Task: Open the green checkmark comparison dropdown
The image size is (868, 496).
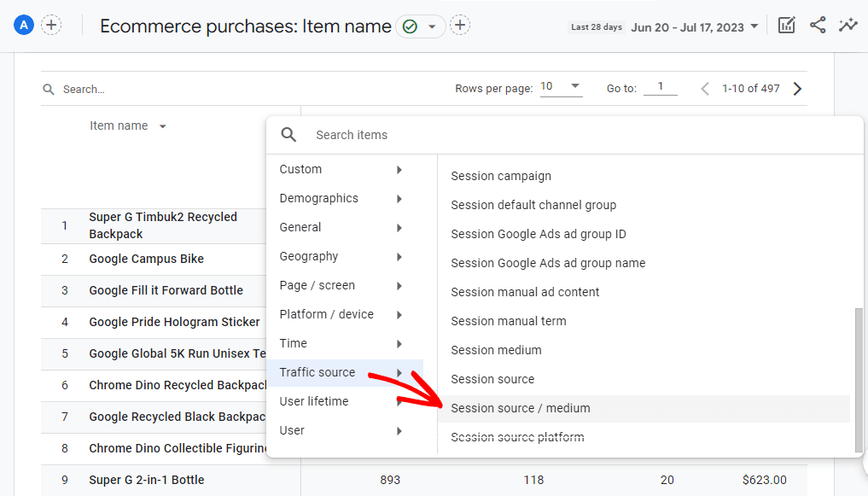Action: coord(420,26)
